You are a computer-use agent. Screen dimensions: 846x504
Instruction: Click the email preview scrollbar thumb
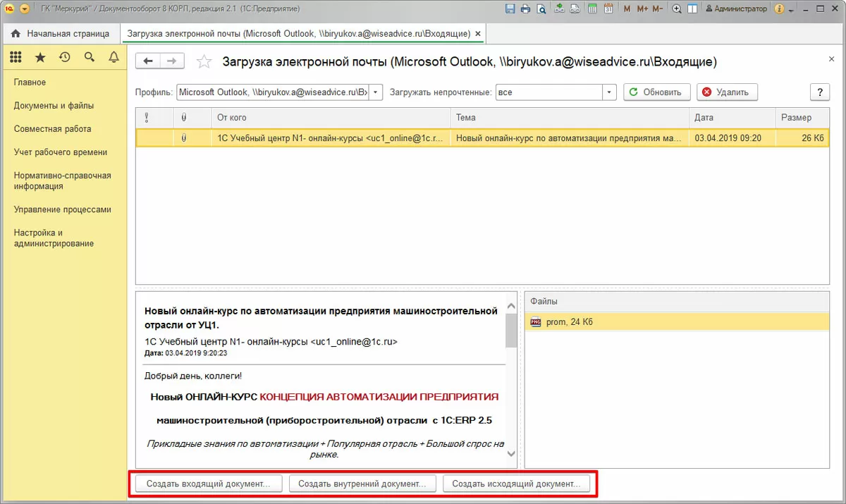point(511,331)
